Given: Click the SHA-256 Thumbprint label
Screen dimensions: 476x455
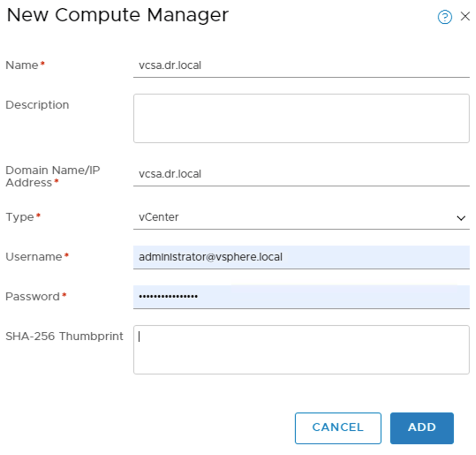Looking at the screenshot, I should pos(64,336).
